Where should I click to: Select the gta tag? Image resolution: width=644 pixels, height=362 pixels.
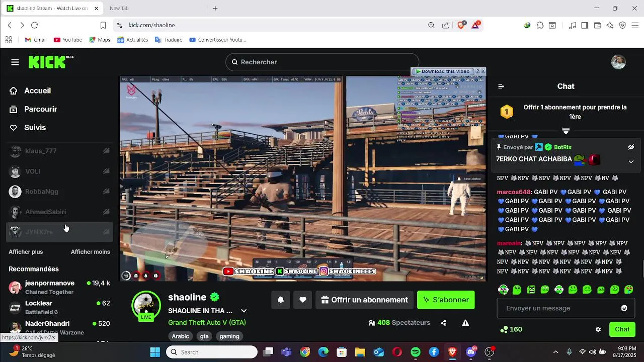(204, 336)
